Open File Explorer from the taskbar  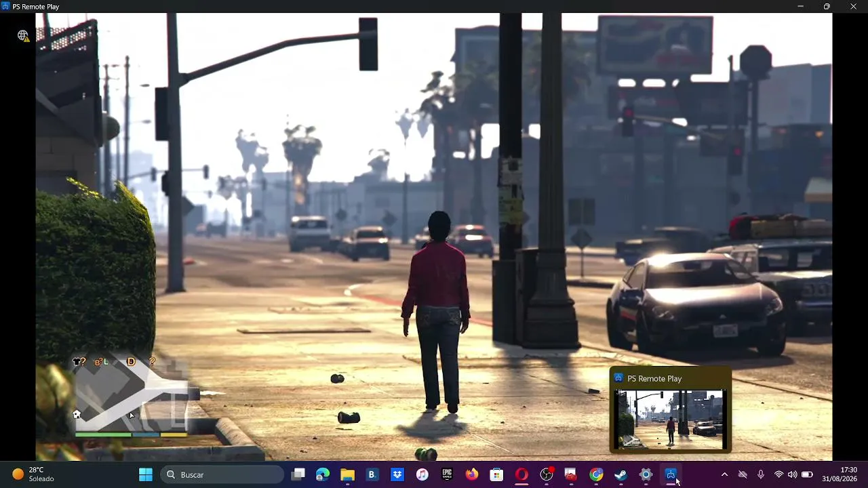click(347, 474)
